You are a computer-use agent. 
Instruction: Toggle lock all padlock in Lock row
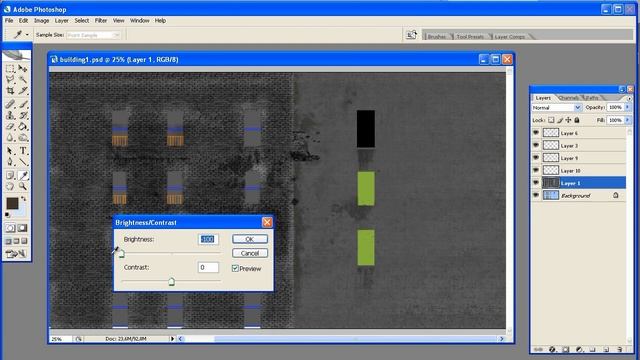point(577,120)
